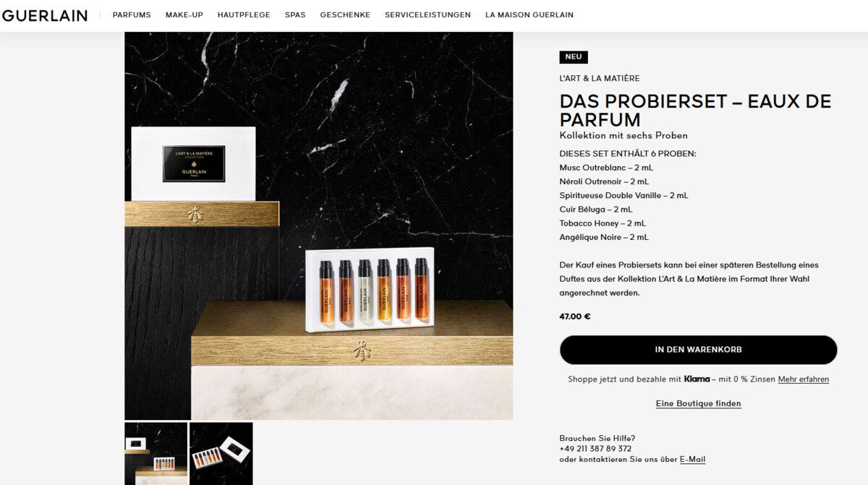Open the Geschenke menu
The height and width of the screenshot is (485, 868).
pyautogui.click(x=345, y=15)
